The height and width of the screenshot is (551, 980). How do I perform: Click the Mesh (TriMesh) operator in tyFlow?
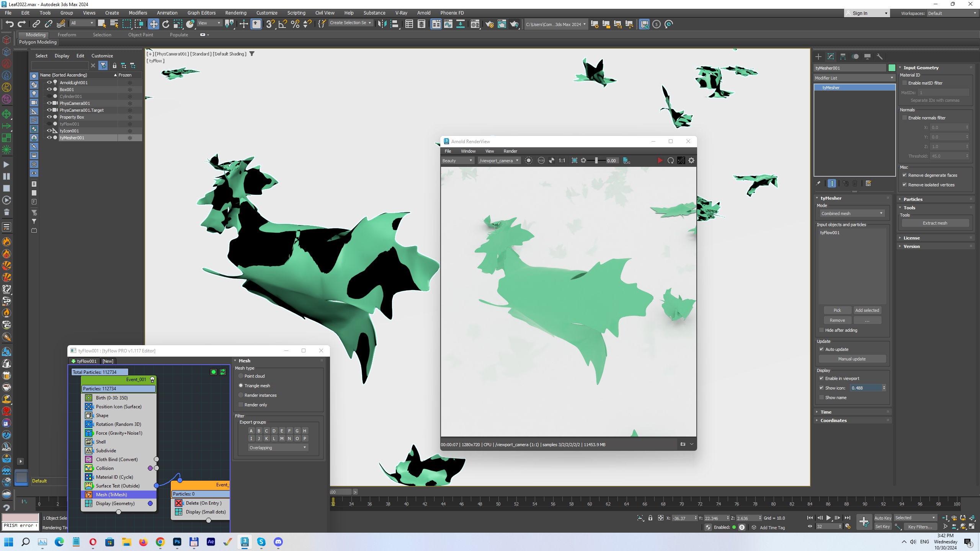point(111,494)
